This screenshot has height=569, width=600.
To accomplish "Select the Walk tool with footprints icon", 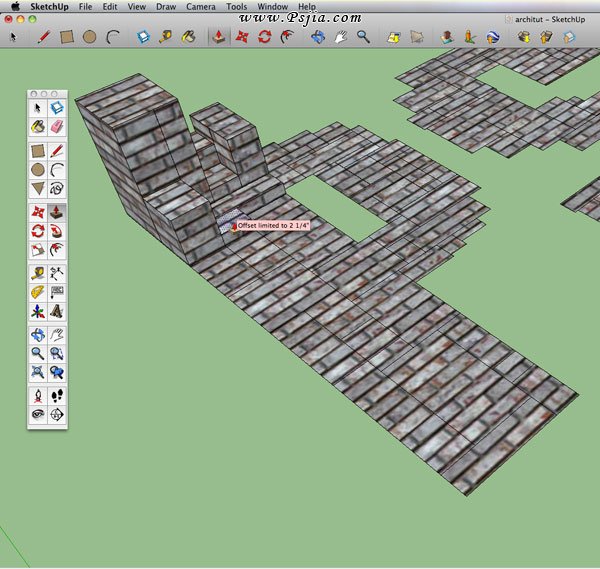I will click(57, 395).
